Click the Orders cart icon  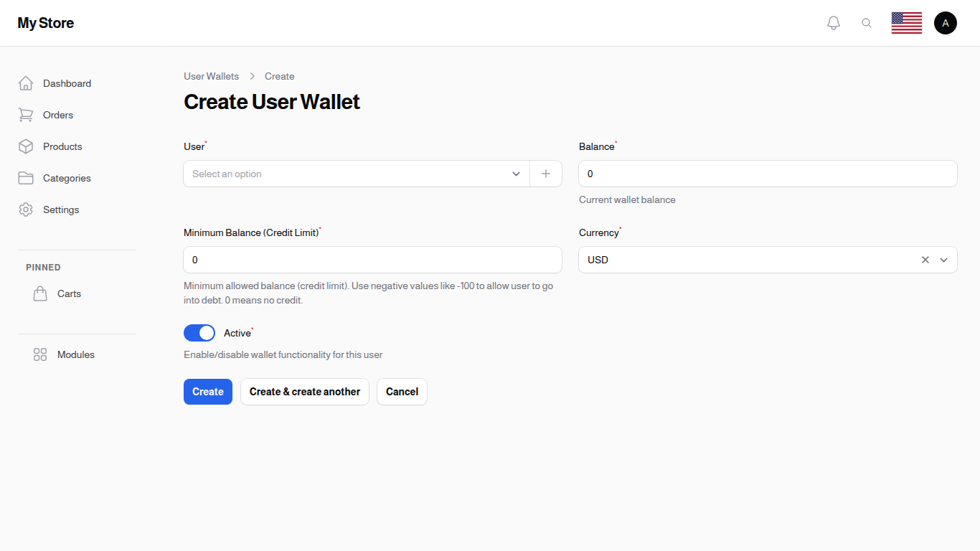[x=26, y=115]
